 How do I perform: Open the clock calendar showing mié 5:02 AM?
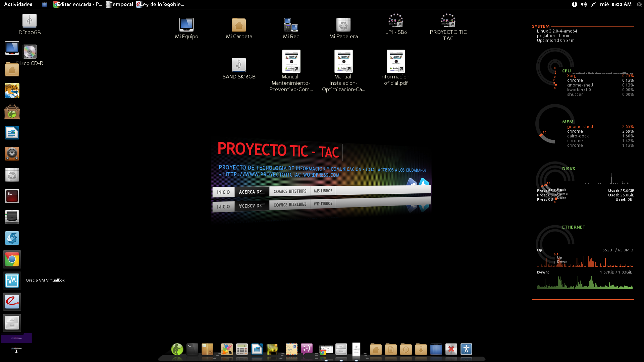tap(615, 4)
